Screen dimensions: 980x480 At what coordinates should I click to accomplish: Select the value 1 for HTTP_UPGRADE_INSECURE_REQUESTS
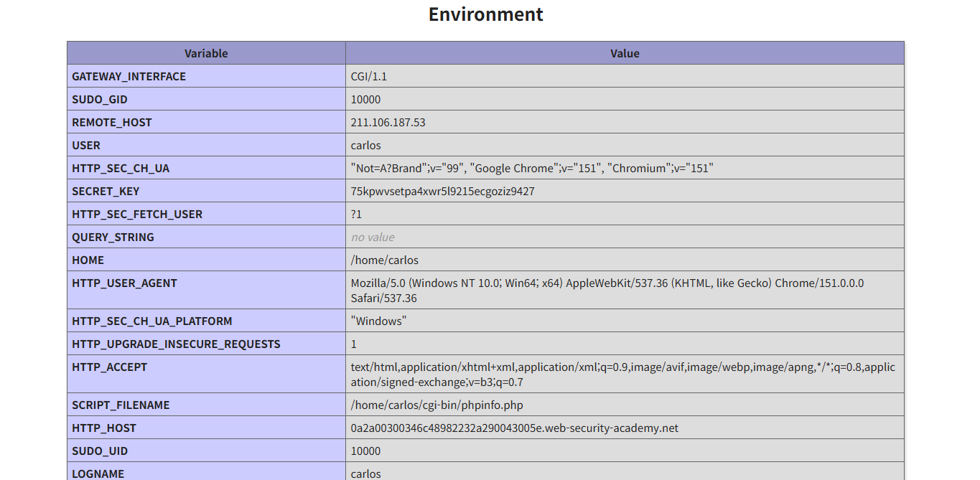click(x=354, y=344)
